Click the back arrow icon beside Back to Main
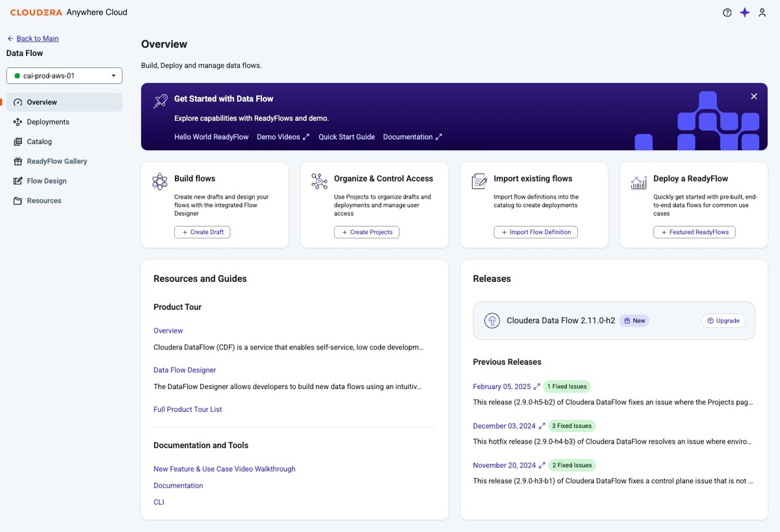The image size is (780, 532). click(10, 38)
